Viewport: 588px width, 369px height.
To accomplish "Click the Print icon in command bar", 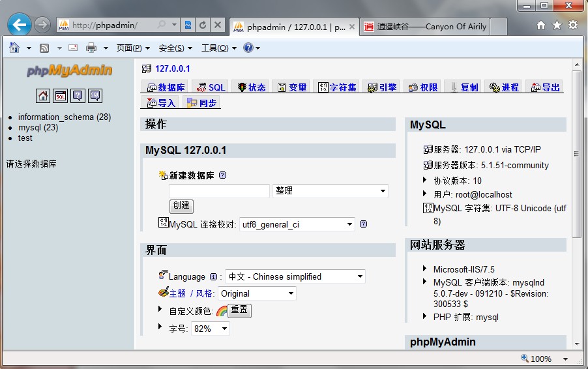I will pyautogui.click(x=91, y=48).
